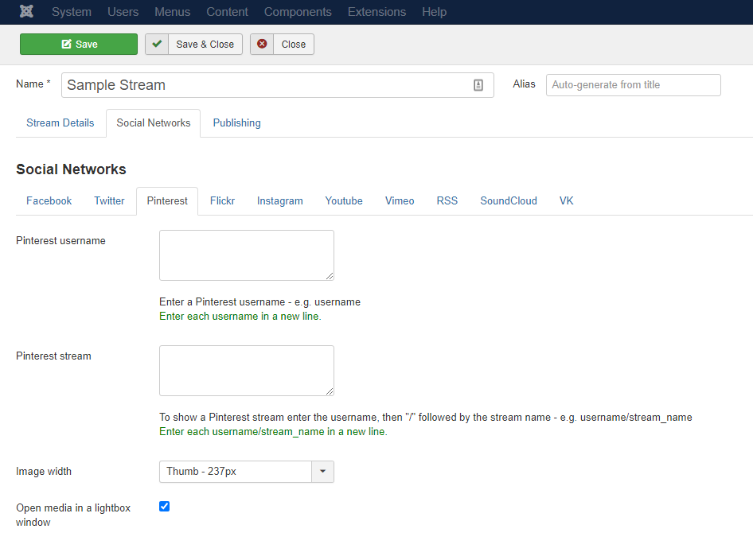Click the Name field label
Viewport: 753px width, 560px height.
point(33,84)
